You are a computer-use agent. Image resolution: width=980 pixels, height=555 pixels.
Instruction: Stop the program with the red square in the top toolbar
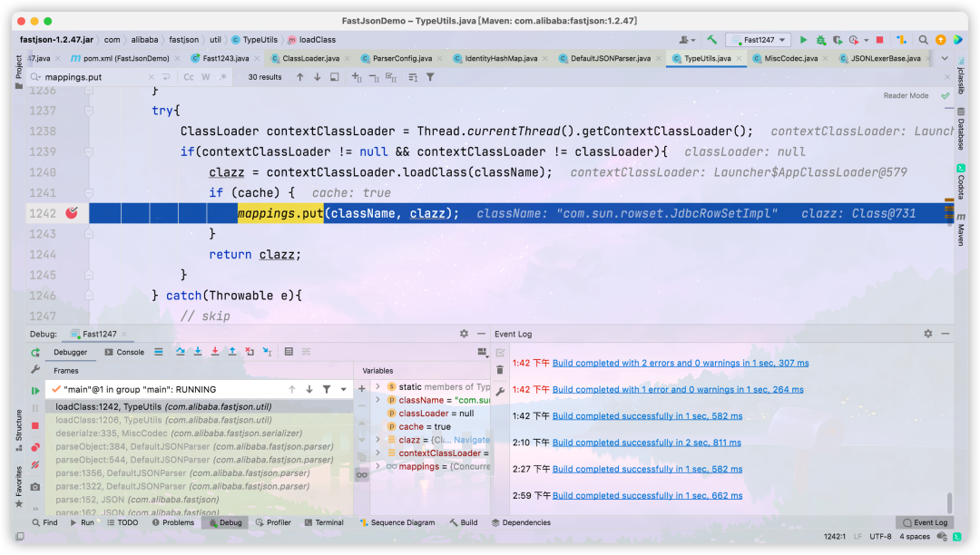tap(880, 39)
